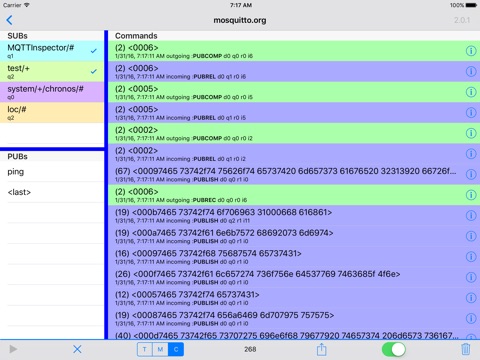This screenshot has height=360, width=480.
Task: Open info for (19) <00087465 PUBLISH row
Action: click(471, 318)
